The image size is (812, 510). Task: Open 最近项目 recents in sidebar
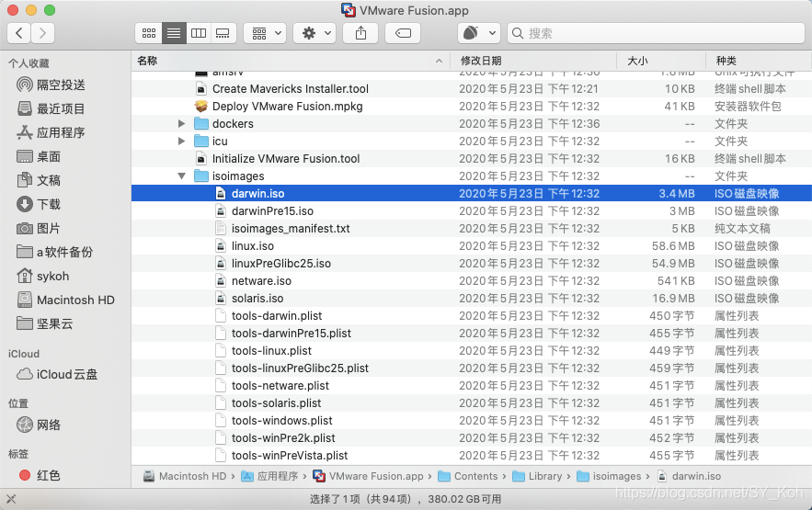click(51, 108)
